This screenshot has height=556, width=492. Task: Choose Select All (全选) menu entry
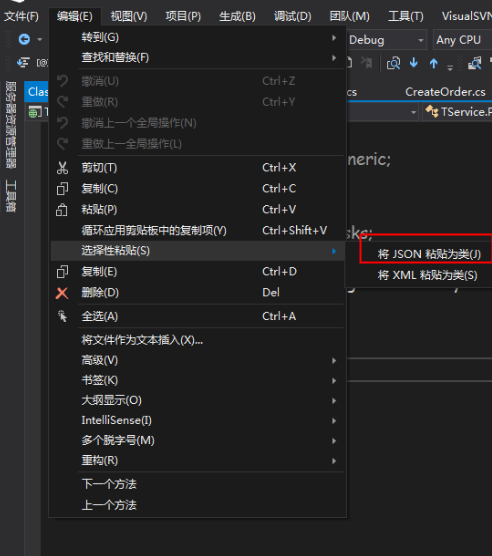(197, 316)
